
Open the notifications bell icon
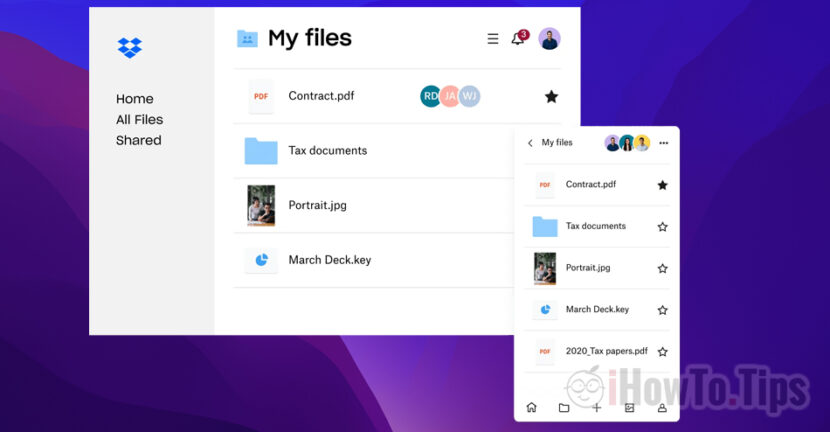pos(518,39)
